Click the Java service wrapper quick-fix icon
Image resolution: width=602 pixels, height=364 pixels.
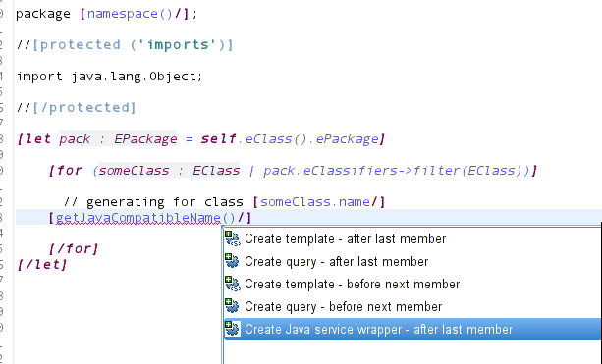[x=233, y=329]
